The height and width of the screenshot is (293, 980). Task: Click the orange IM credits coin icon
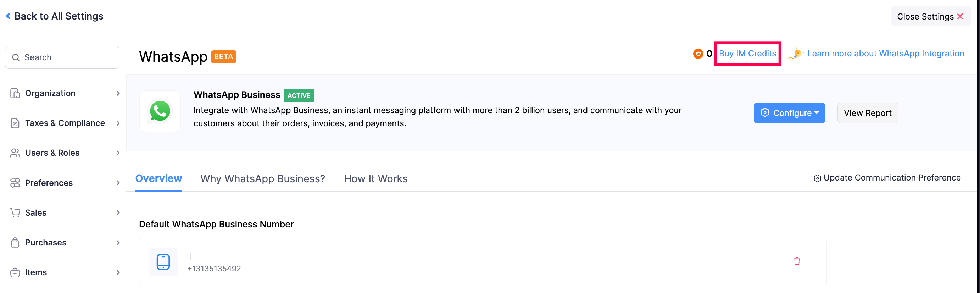[x=699, y=53]
